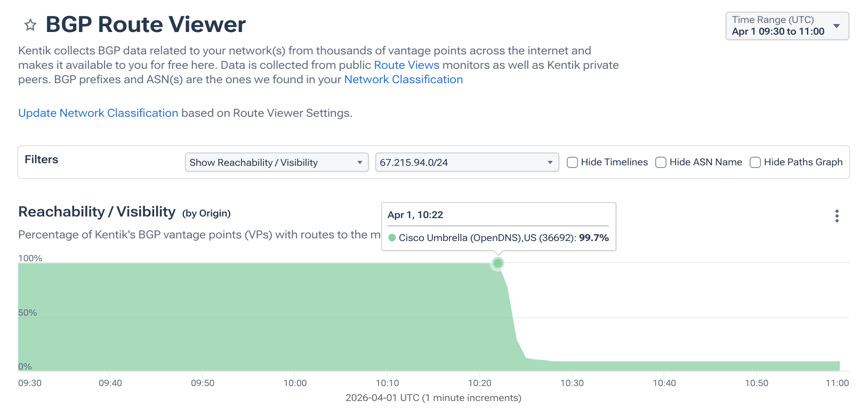Image resolution: width=868 pixels, height=417 pixels.
Task: Click Update Network Classification
Action: tap(98, 113)
